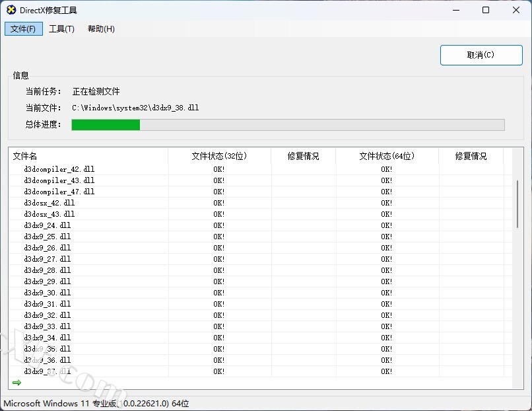The height and width of the screenshot is (411, 532).
Task: Click 修复情况 header right of 文件状态(64位)
Action: (x=471, y=156)
